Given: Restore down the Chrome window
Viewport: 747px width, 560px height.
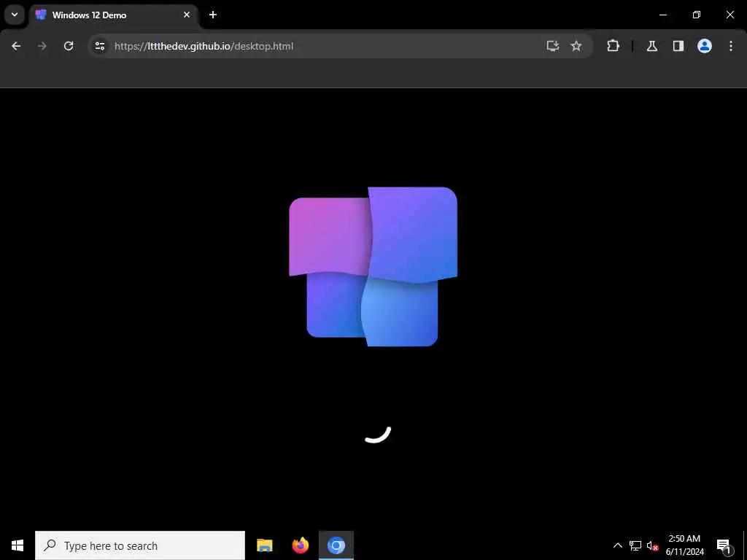Looking at the screenshot, I should click(x=697, y=15).
